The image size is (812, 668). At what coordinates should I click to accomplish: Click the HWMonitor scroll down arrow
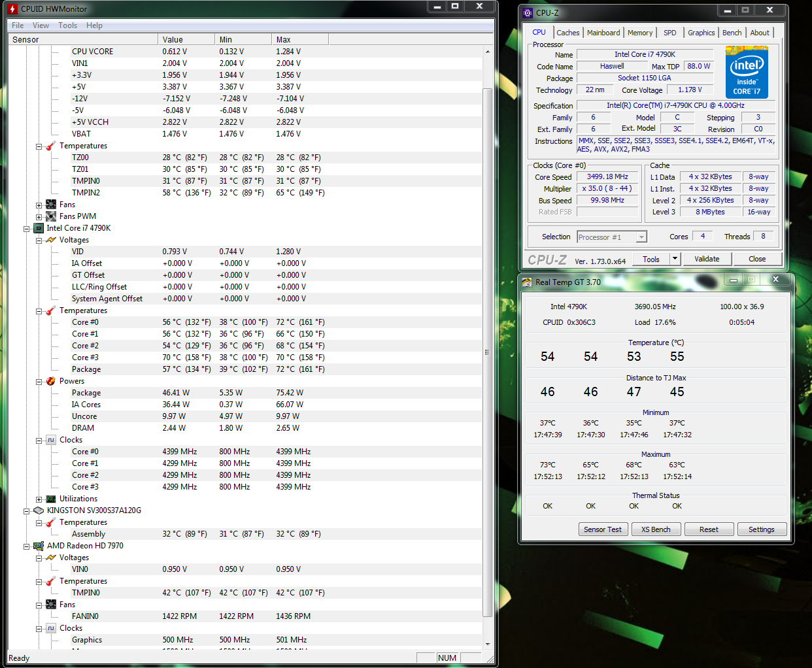coord(488,644)
